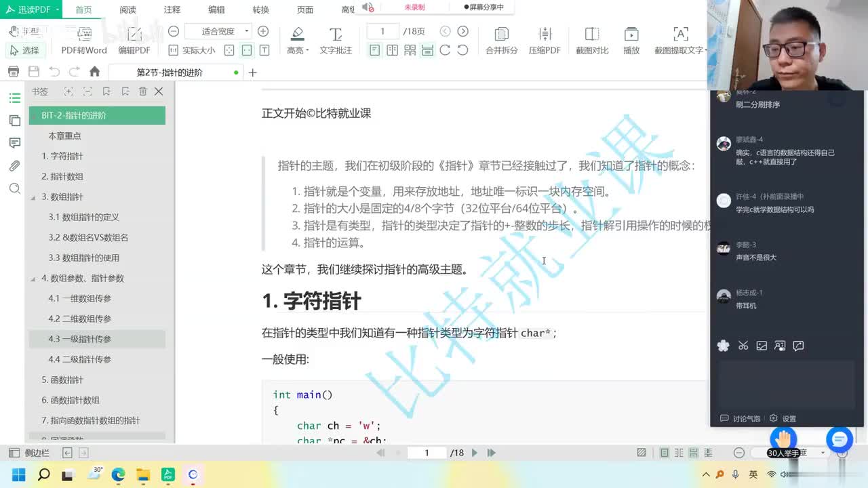Open the page thumbnails panel in sidebar

coord(15,121)
